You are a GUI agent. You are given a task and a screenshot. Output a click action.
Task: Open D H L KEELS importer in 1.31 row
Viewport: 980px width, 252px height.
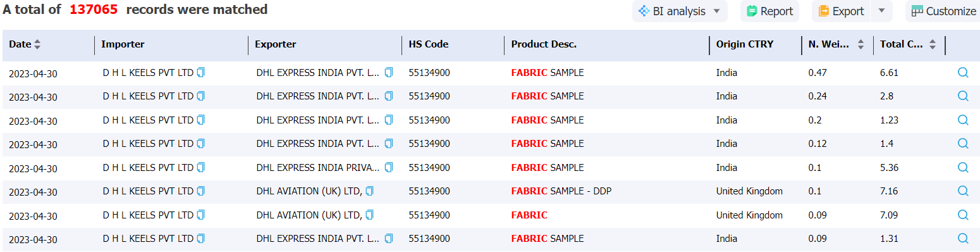(148, 239)
